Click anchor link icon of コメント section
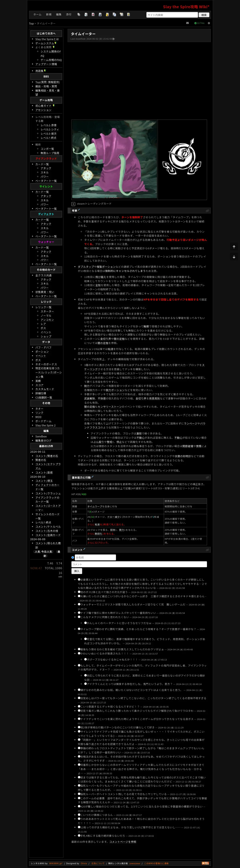Viewport: 240px width, 868px height. pos(207,550)
